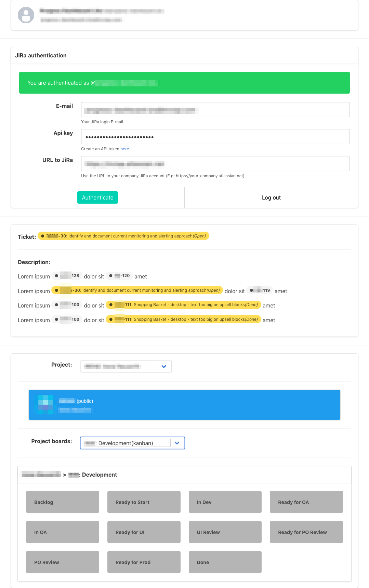The width and height of the screenshot is (369, 588).
Task: Open ticket 128 badge in the description
Action: tap(67, 276)
